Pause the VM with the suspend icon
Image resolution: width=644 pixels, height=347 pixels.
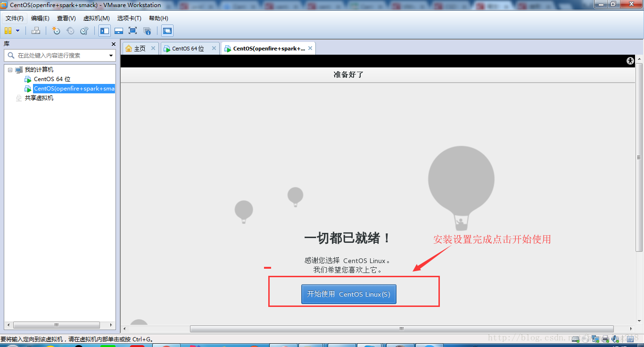pos(8,31)
